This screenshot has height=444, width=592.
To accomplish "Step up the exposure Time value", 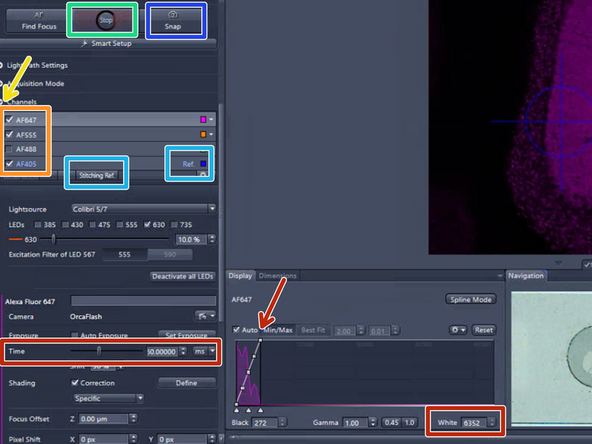I will pyautogui.click(x=183, y=349).
